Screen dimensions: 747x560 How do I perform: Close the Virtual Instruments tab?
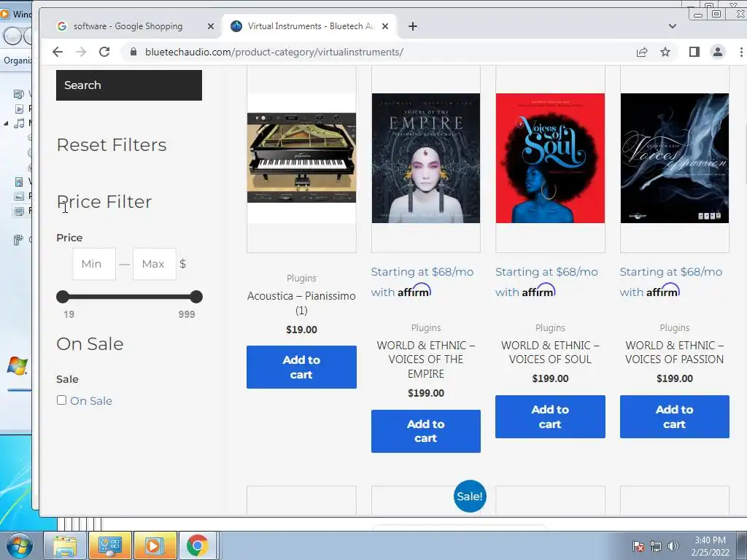[385, 26]
